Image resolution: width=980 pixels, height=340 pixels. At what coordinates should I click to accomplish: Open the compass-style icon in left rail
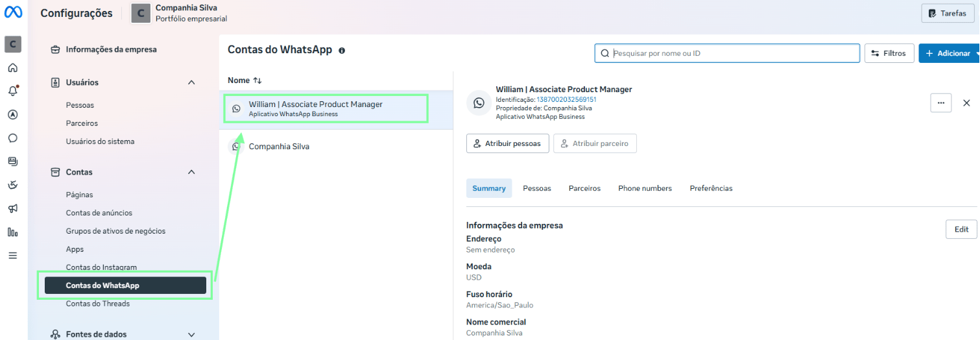[x=13, y=114]
